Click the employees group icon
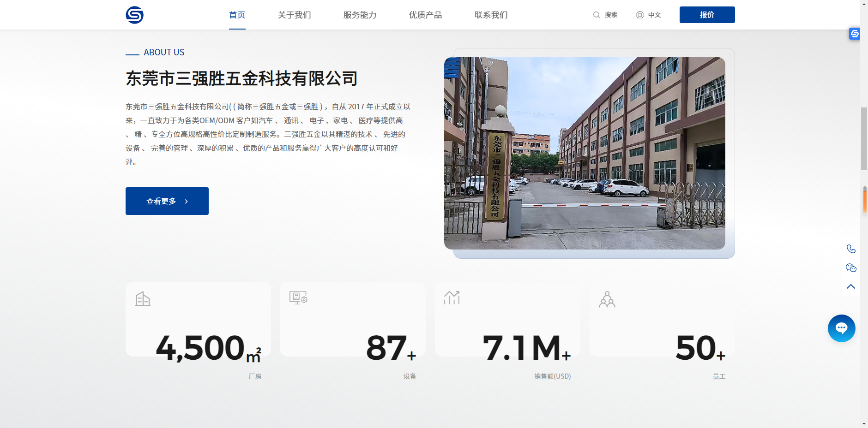Viewport: 868px width, 428px height. click(x=607, y=299)
